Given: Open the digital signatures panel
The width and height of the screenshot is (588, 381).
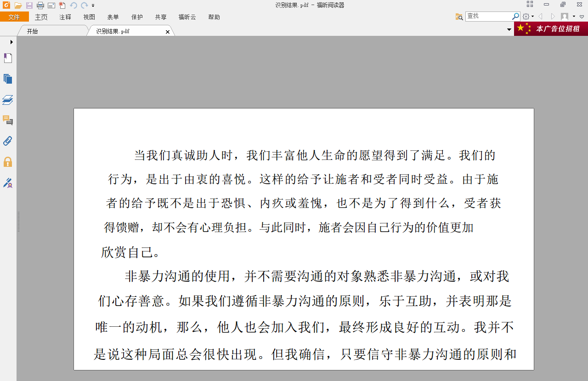Looking at the screenshot, I should click(x=8, y=183).
